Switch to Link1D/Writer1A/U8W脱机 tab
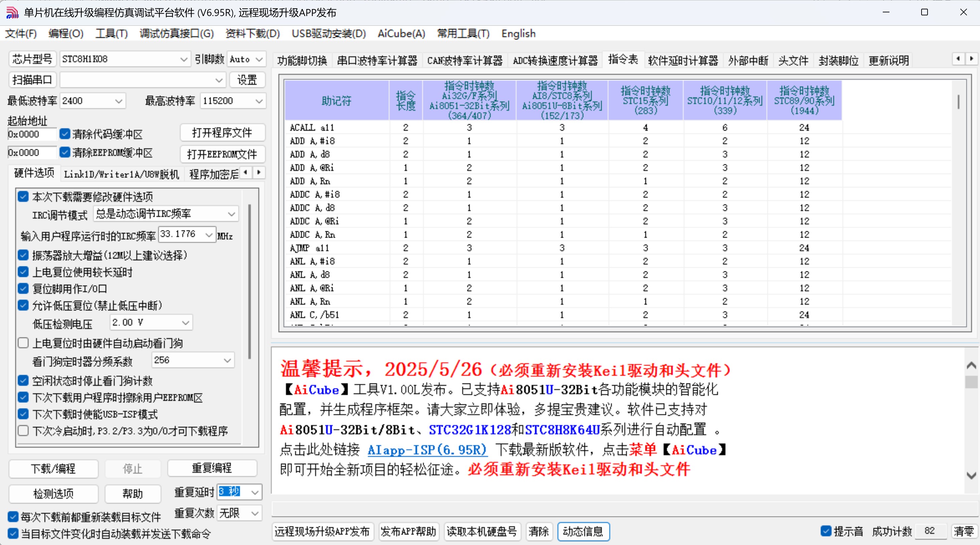This screenshot has height=545, width=980. [121, 174]
